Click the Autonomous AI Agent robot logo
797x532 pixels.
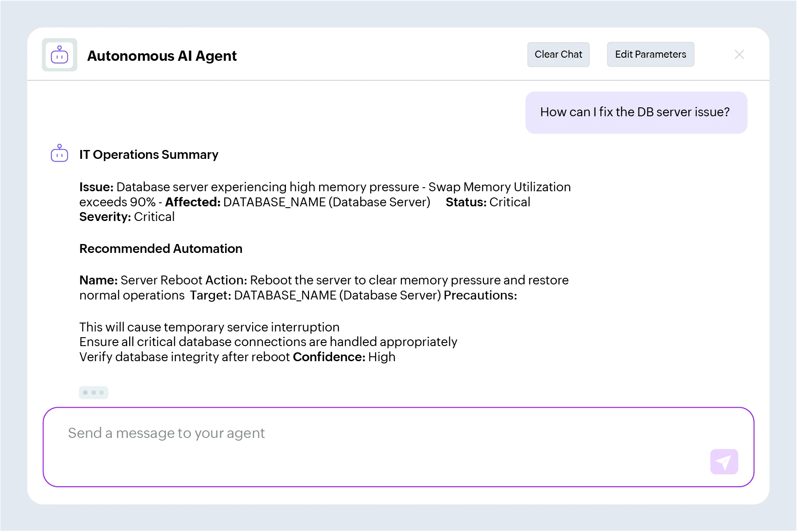(59, 55)
